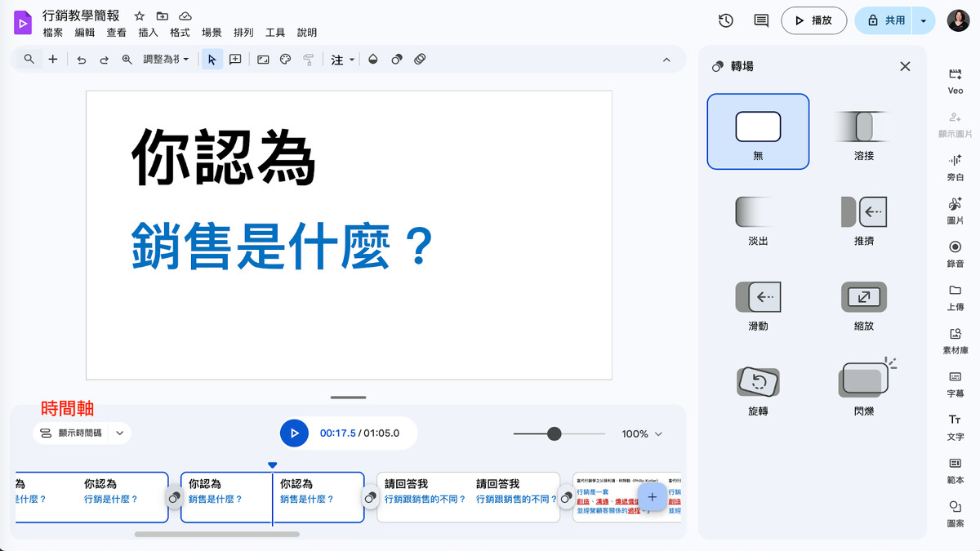Open the 字幕 captions panel
980x551 pixels.
955,383
